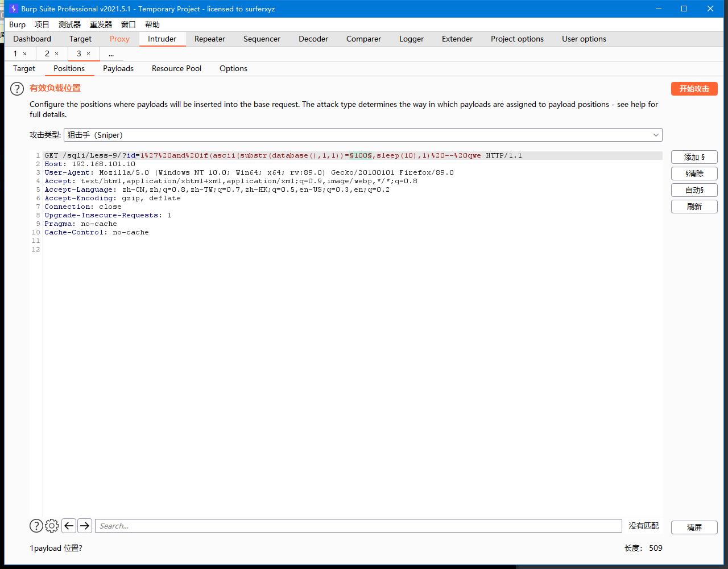Open the Project options tab
728x569 pixels.
point(517,39)
